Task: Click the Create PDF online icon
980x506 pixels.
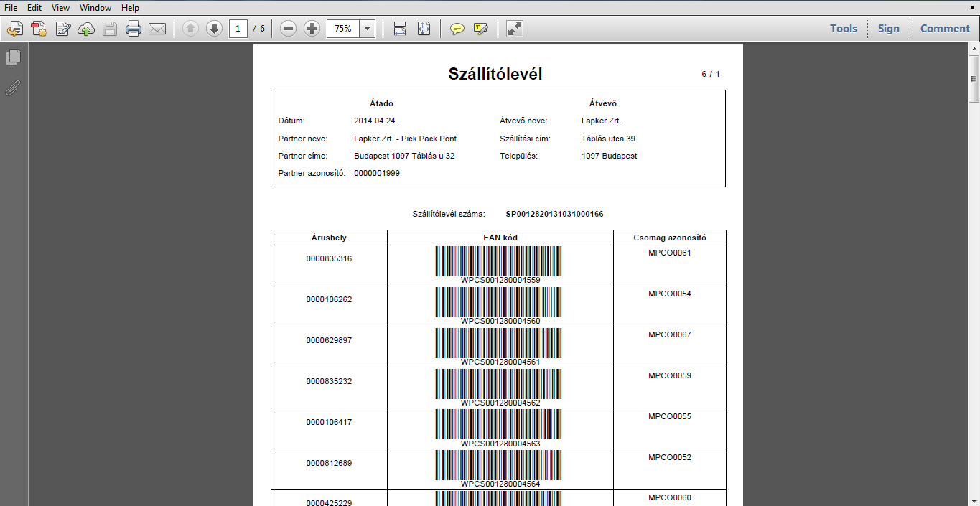Action: click(15, 29)
